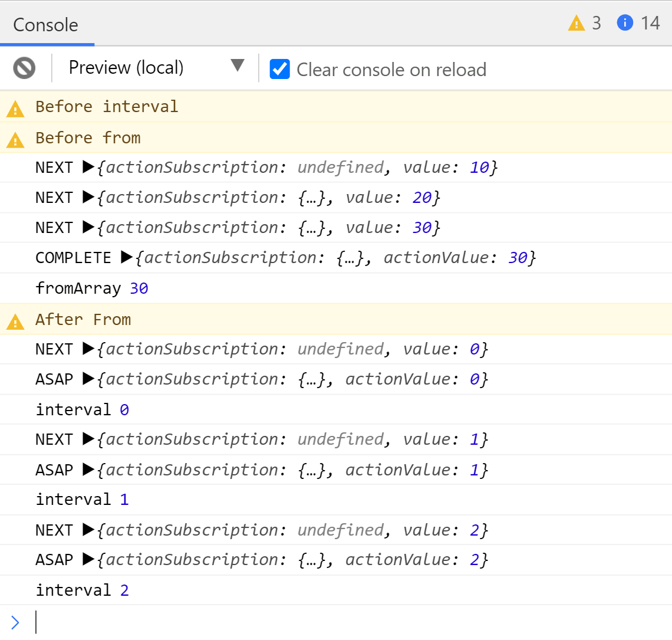Viewport: 672px width, 640px height.
Task: Expand the NEXT object with value 2
Action: (x=88, y=530)
